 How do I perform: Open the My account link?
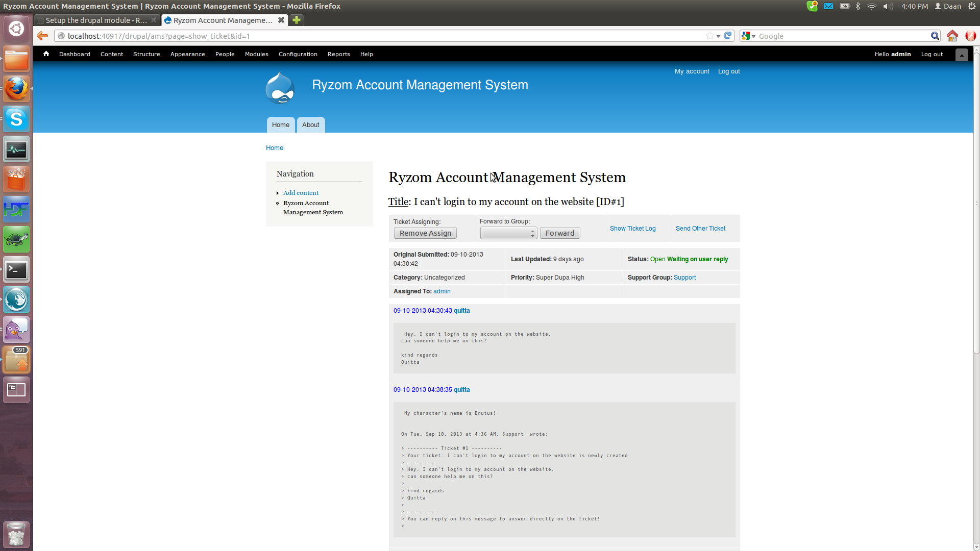coord(692,71)
